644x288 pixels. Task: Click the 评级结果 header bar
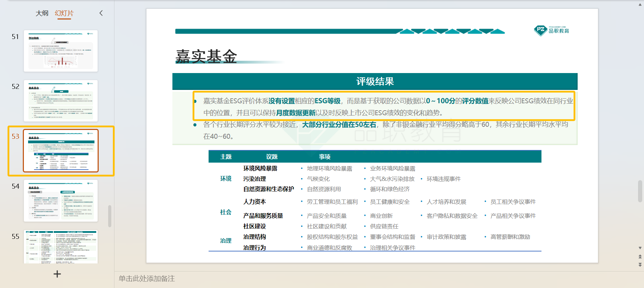[375, 81]
